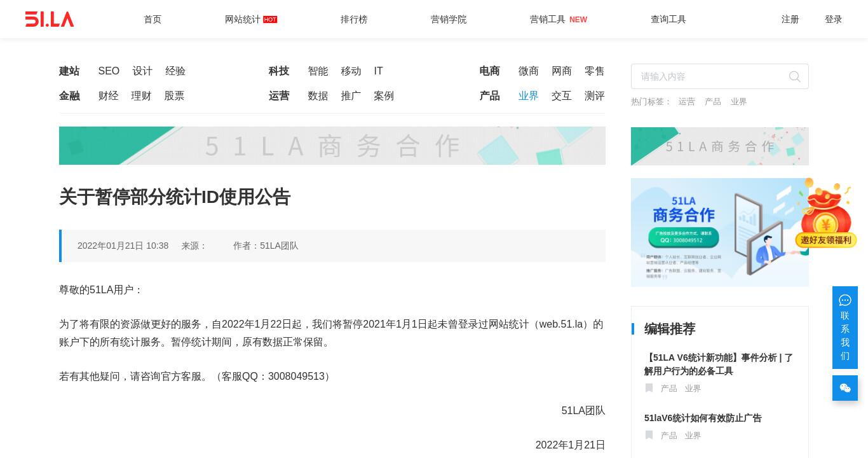Select the 移动 subcategory
The width and height of the screenshot is (868, 458).
[351, 71]
